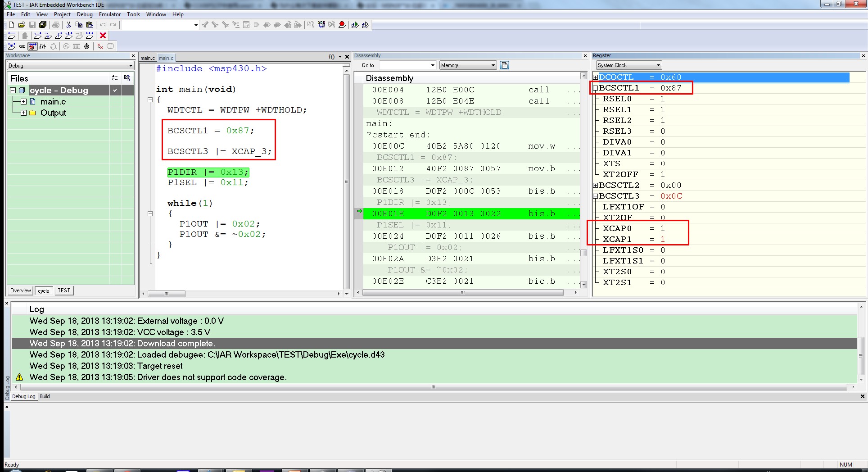
Task: Click the 'P1SEL |= 0x11;' code line
Action: tap(208, 183)
